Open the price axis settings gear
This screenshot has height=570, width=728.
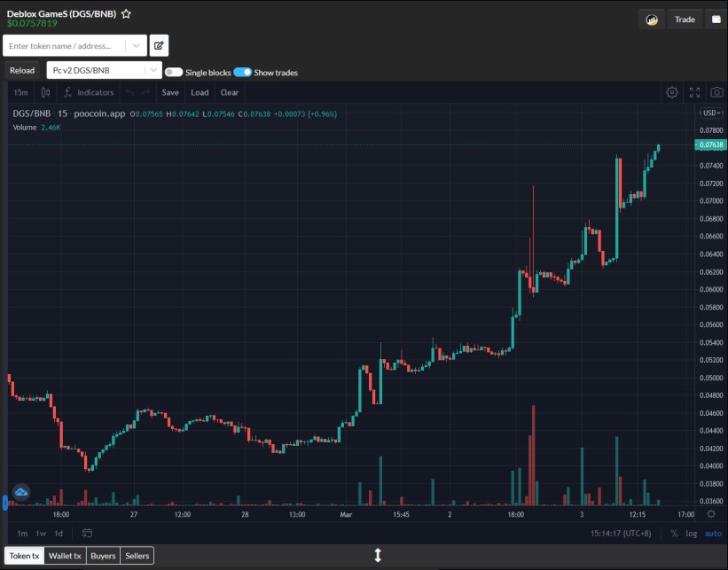coord(711,514)
